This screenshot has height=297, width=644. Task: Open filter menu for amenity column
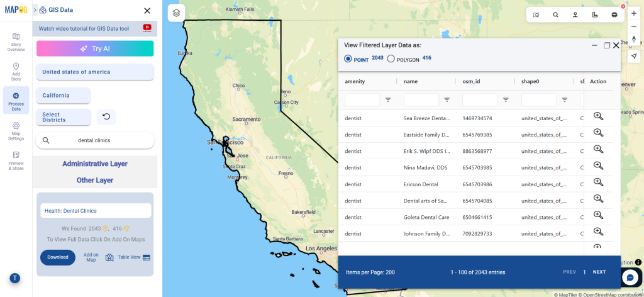tap(388, 99)
